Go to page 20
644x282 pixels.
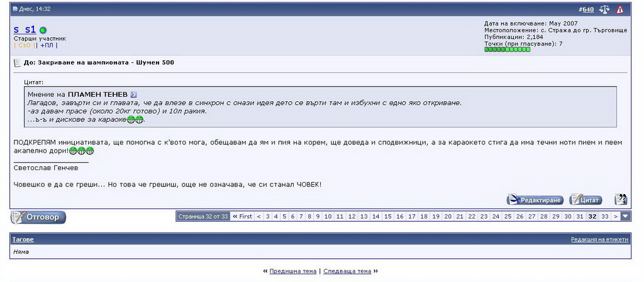tap(448, 217)
